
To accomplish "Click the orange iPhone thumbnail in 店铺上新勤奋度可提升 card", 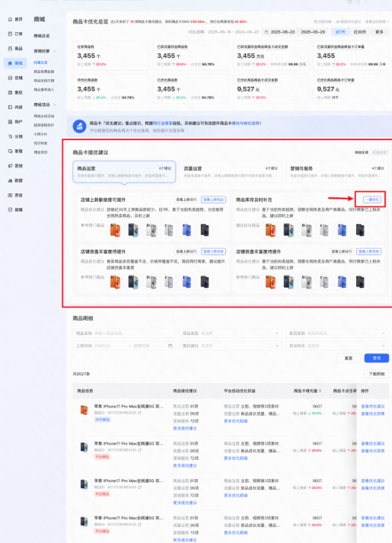I will 115,229.
